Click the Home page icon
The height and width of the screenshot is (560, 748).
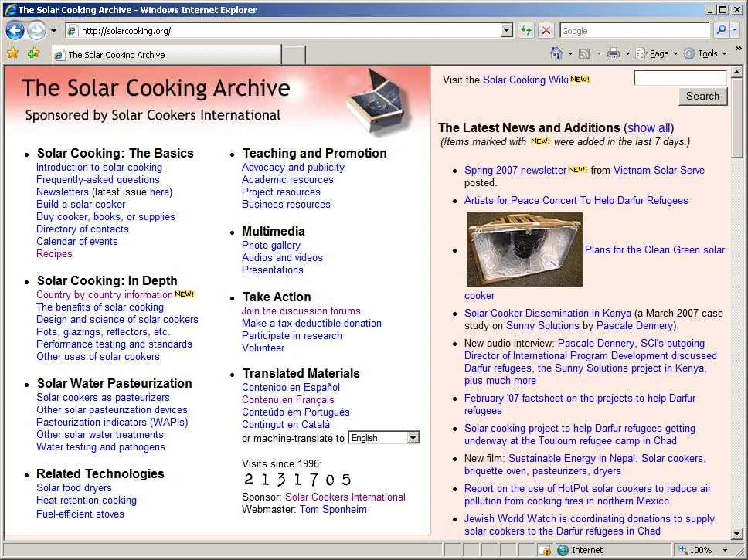556,53
